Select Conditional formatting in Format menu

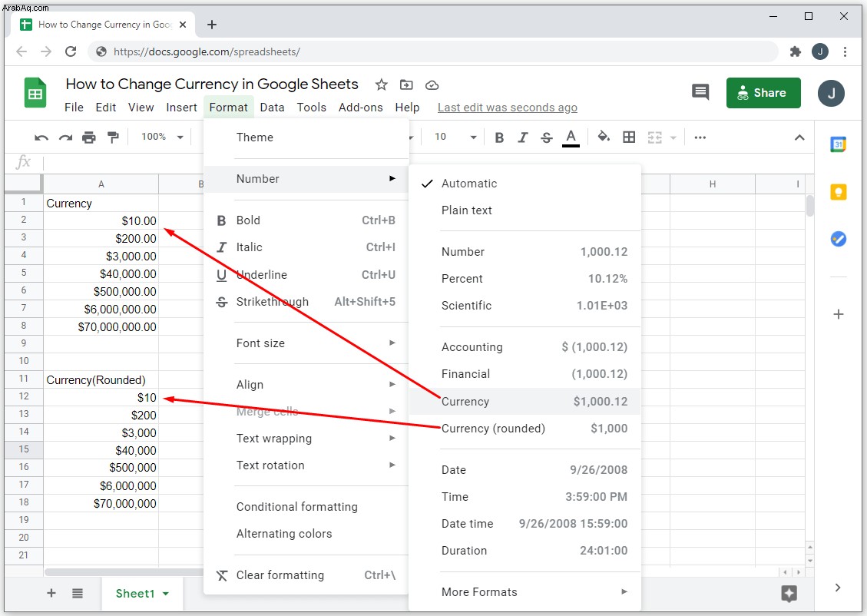(x=307, y=506)
